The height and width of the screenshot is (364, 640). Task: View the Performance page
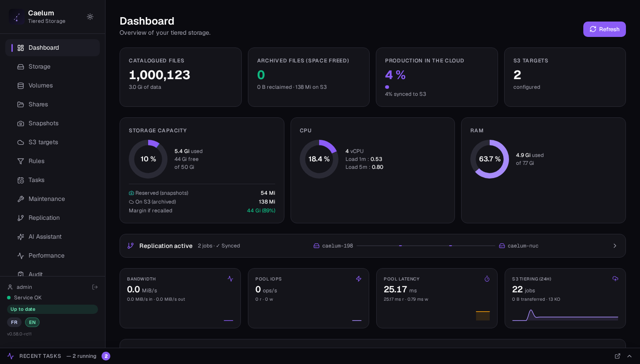(53, 255)
